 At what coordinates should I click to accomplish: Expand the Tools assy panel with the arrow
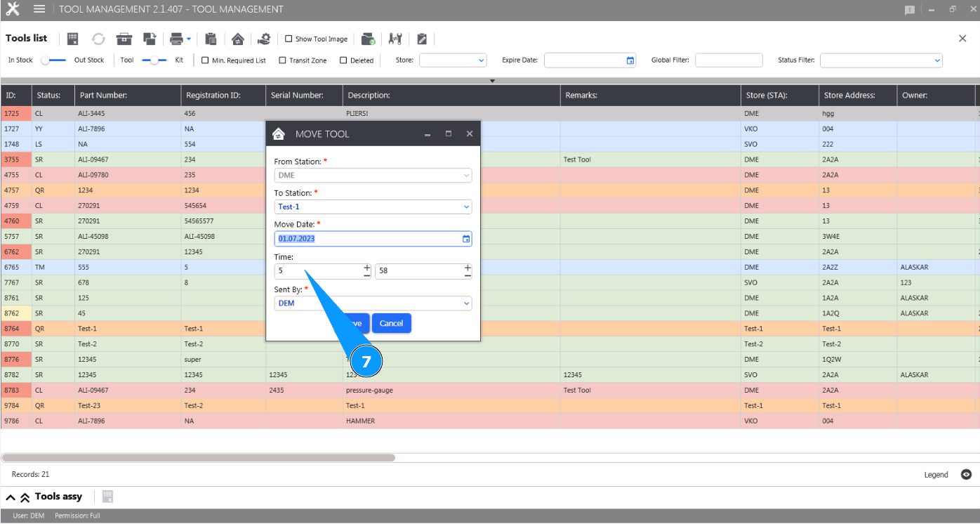[x=11, y=497]
